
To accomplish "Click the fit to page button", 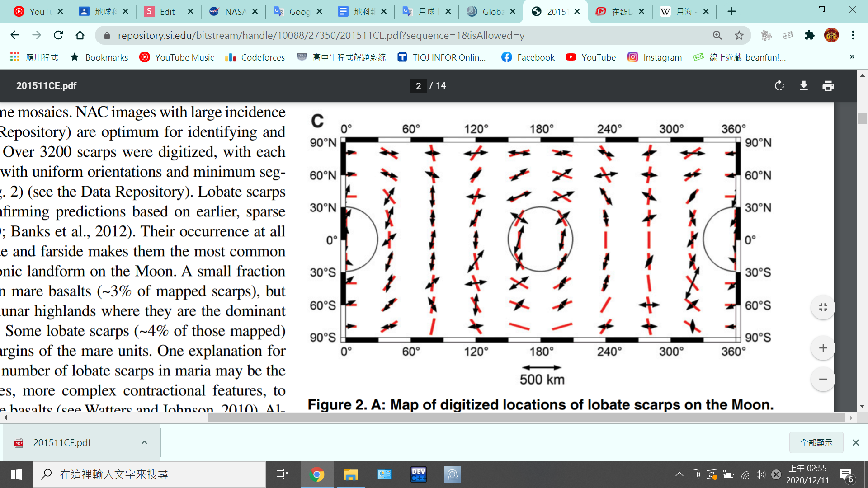I will coord(823,307).
